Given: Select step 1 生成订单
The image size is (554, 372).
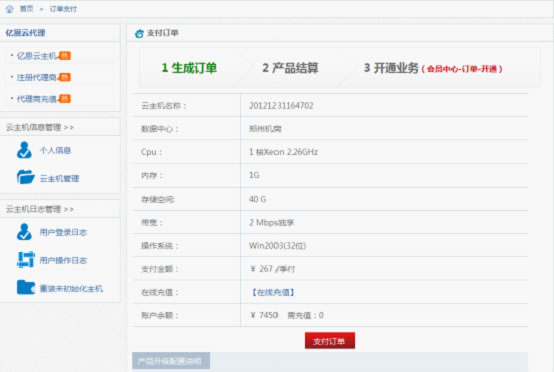Looking at the screenshot, I should pos(189,68).
